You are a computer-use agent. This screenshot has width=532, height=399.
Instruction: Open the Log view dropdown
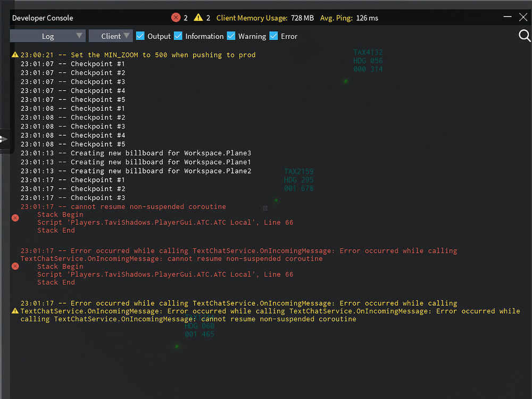pos(47,36)
